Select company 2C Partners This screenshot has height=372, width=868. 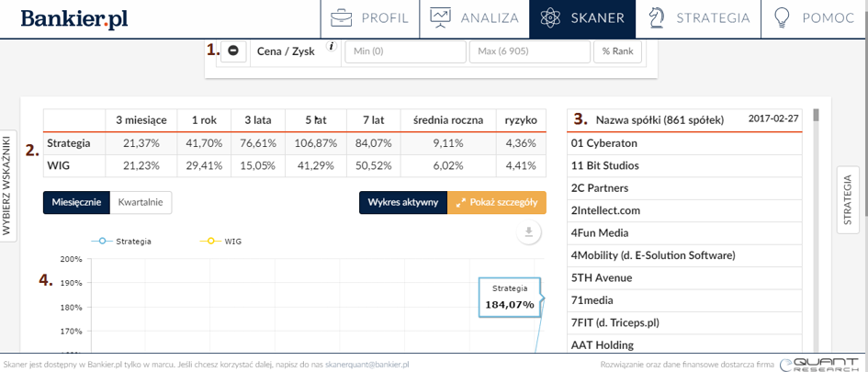click(x=684, y=188)
